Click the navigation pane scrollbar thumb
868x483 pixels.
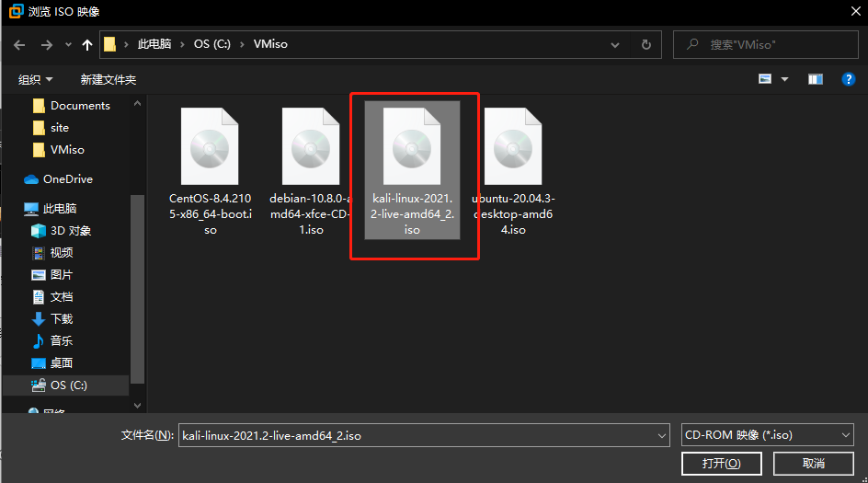137,289
